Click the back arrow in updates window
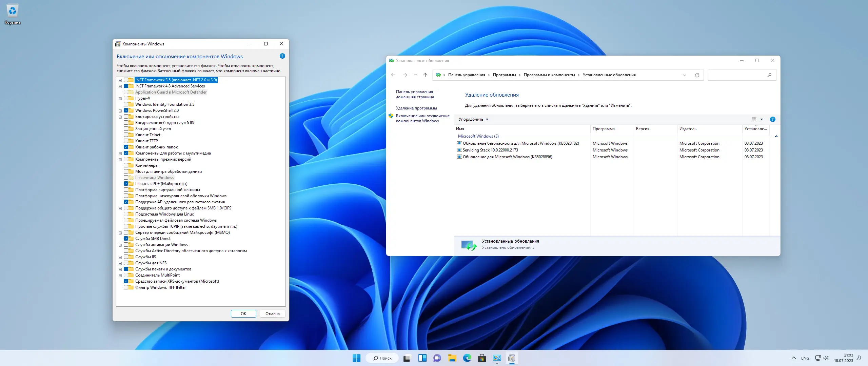 (393, 75)
